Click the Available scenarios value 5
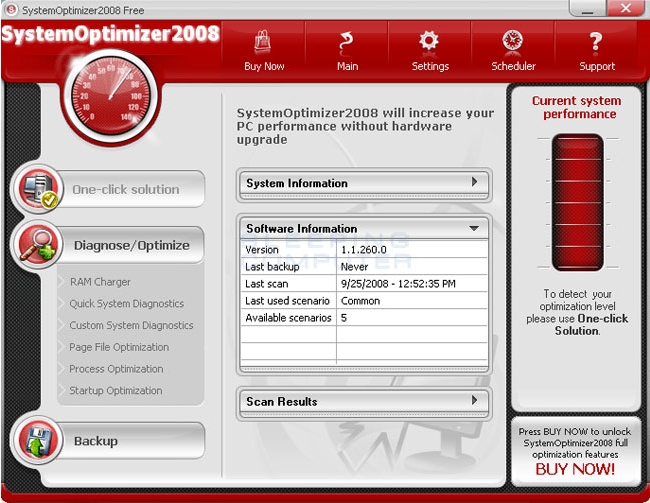The width and height of the screenshot is (650, 503). [344, 318]
